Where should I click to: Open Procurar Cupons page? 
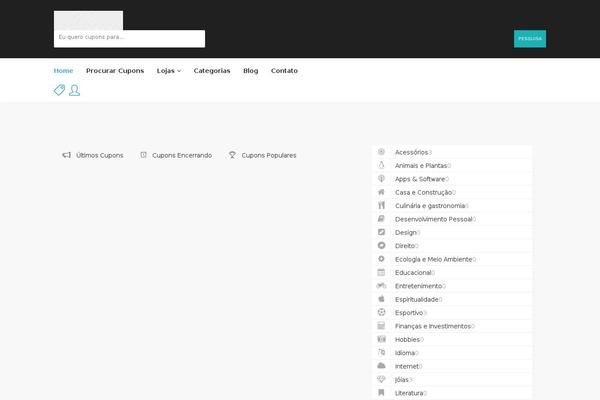(115, 71)
